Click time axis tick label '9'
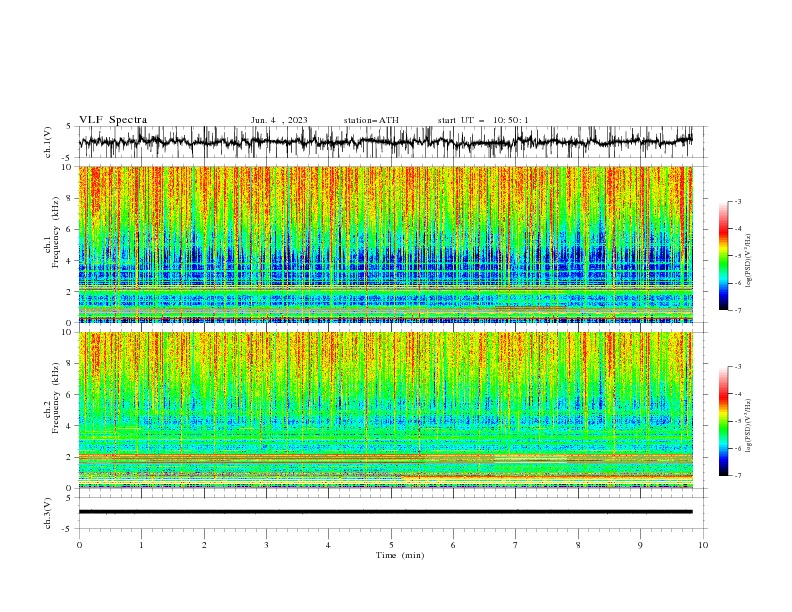This screenshot has height=612, width=792. (640, 545)
